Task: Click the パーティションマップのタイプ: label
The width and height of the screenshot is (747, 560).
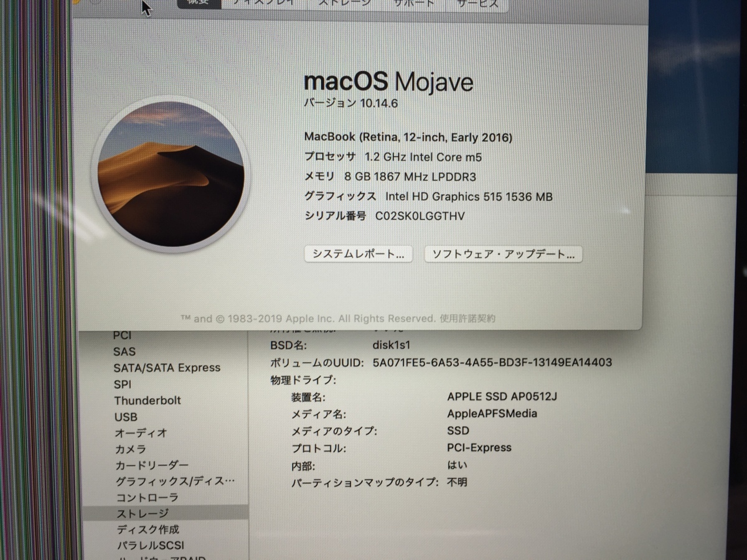Action: point(365,482)
